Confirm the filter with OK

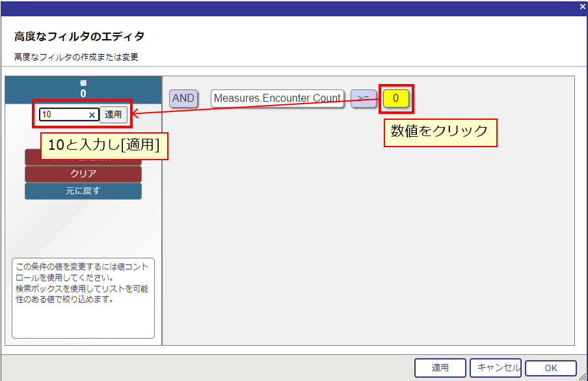click(x=550, y=368)
